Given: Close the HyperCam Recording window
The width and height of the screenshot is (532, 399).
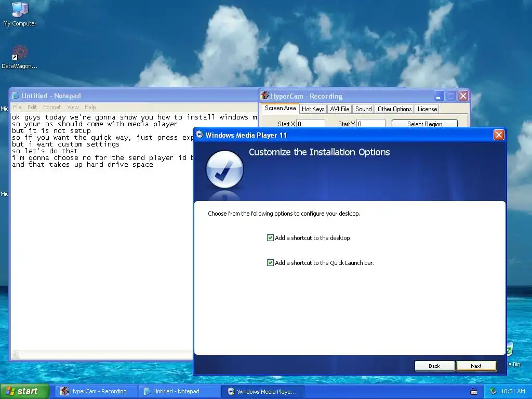Looking at the screenshot, I should [x=463, y=96].
